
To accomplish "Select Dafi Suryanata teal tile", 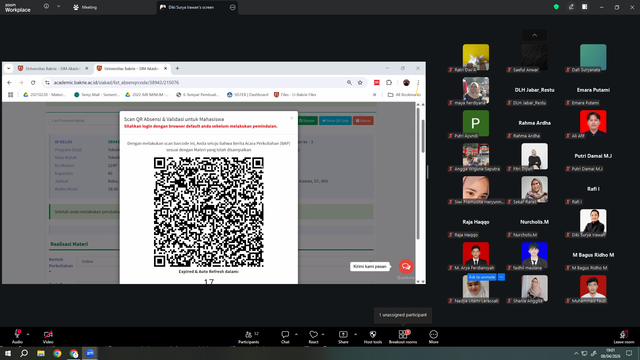I will pyautogui.click(x=593, y=58).
